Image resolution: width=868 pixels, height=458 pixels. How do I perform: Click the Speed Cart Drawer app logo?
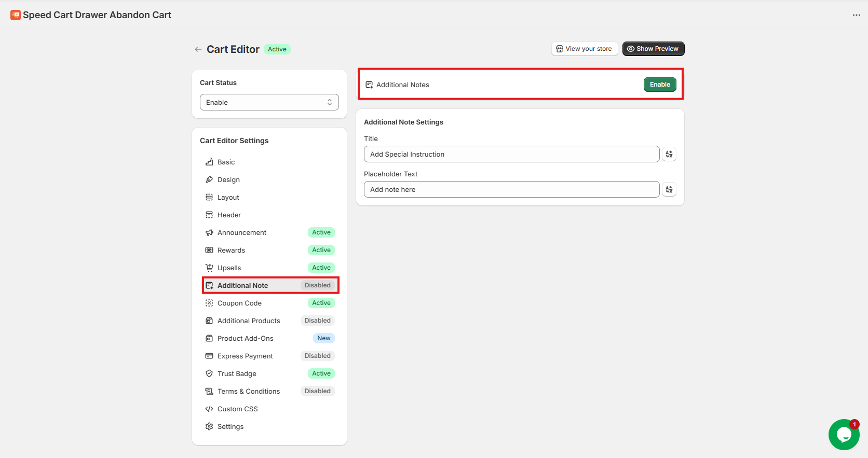click(16, 15)
